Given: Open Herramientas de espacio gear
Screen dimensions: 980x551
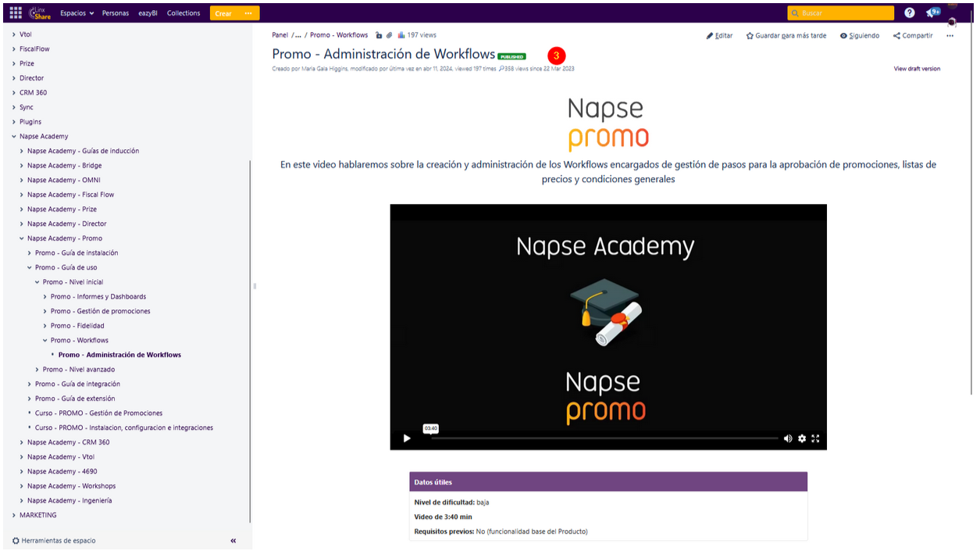Looking at the screenshot, I should 54,541.
